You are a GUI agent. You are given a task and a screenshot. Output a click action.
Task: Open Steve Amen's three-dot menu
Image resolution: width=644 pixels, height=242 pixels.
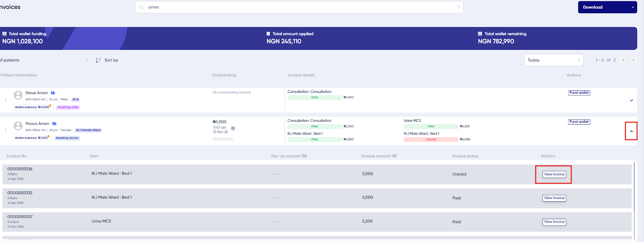pyautogui.click(x=6, y=100)
